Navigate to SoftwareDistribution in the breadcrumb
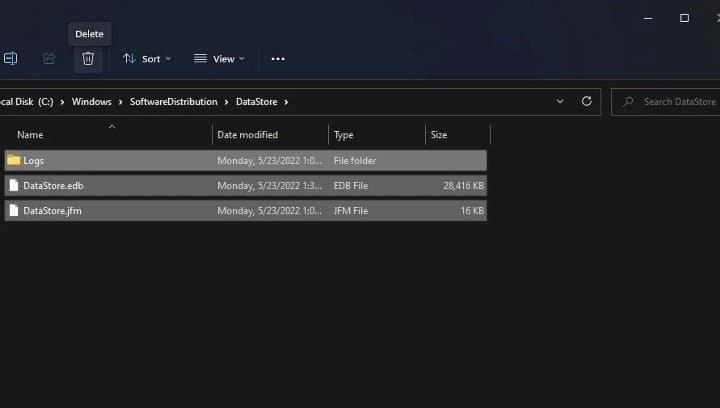Screen dimensions: 720x408 (174, 102)
